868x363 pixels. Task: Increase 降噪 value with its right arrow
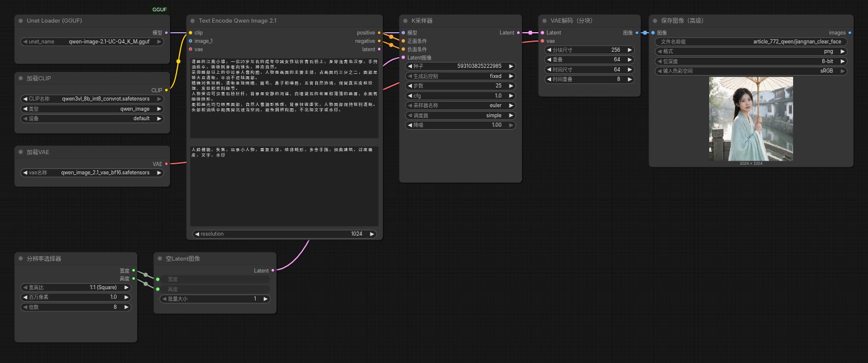pos(511,125)
